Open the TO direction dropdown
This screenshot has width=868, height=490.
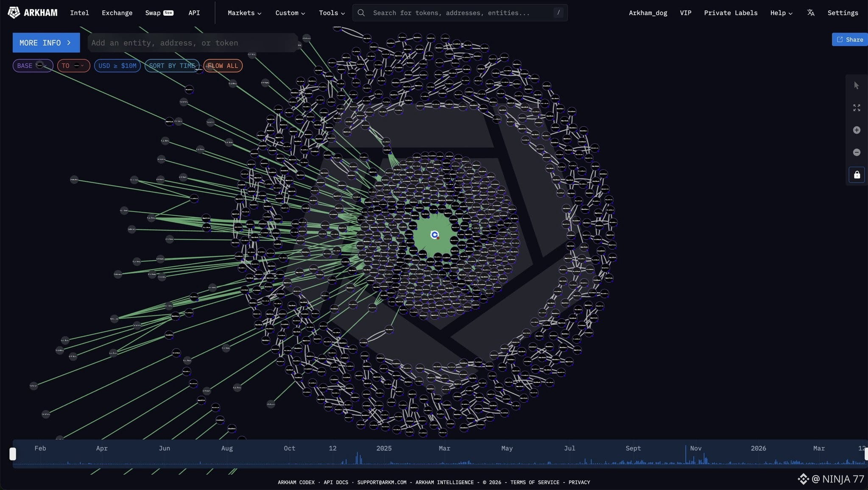tap(73, 66)
